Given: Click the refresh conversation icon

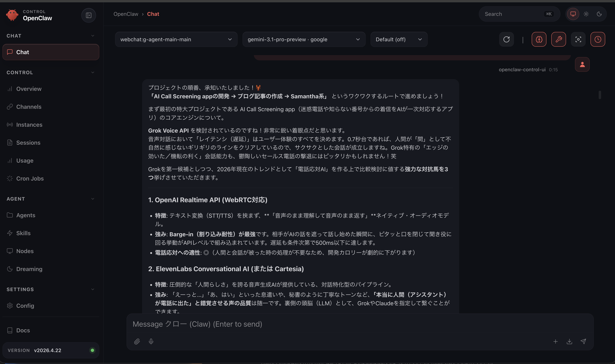Looking at the screenshot, I should (506, 39).
